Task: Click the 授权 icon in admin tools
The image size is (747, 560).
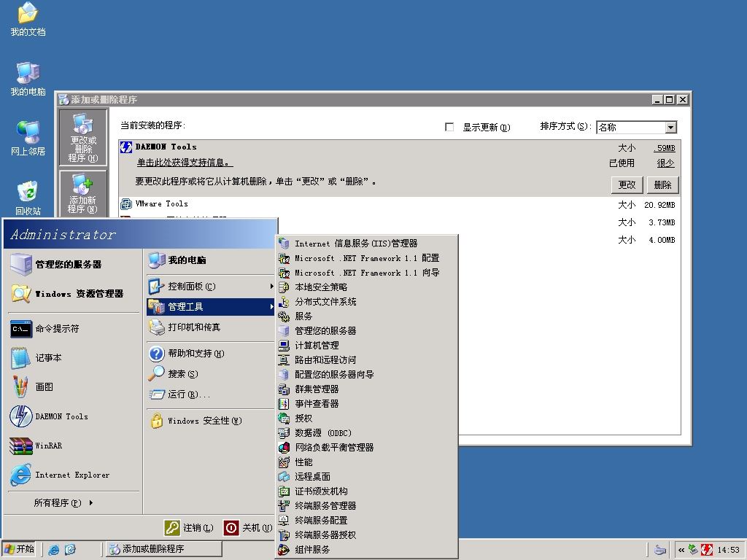Action: coord(284,418)
